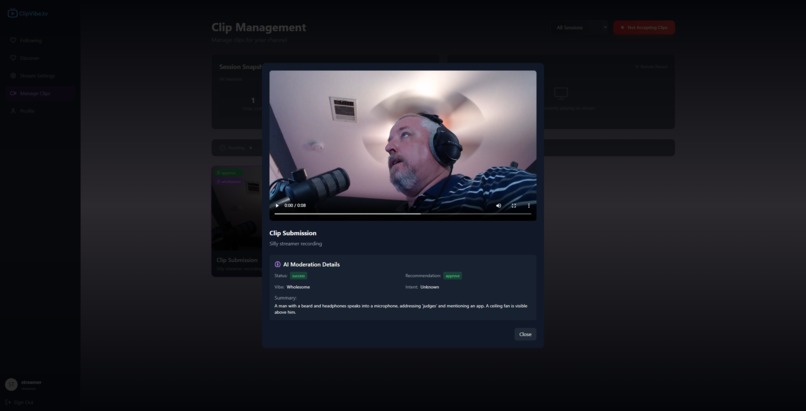Click the ClipVibe.tv logo
Viewport: 806px width, 411px height.
[28, 14]
